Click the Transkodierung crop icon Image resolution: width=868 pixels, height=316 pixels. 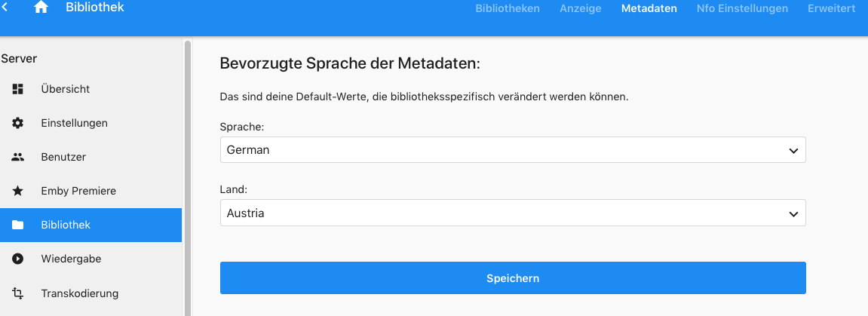coord(17,293)
